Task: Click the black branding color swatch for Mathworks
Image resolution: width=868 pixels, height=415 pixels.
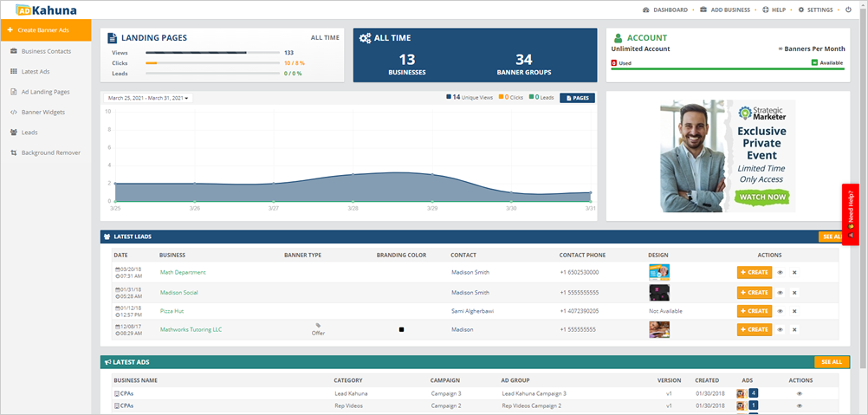Action: coord(401,329)
